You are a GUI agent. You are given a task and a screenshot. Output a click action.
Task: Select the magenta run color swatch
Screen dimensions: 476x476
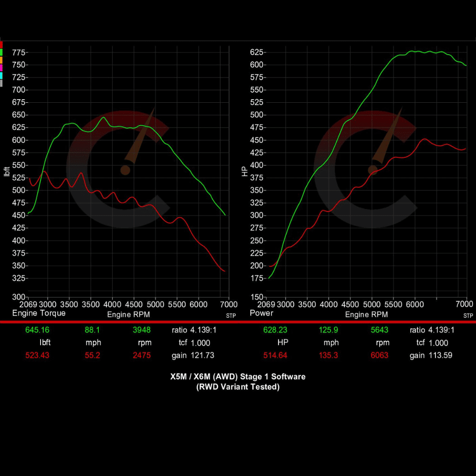coord(1,67)
